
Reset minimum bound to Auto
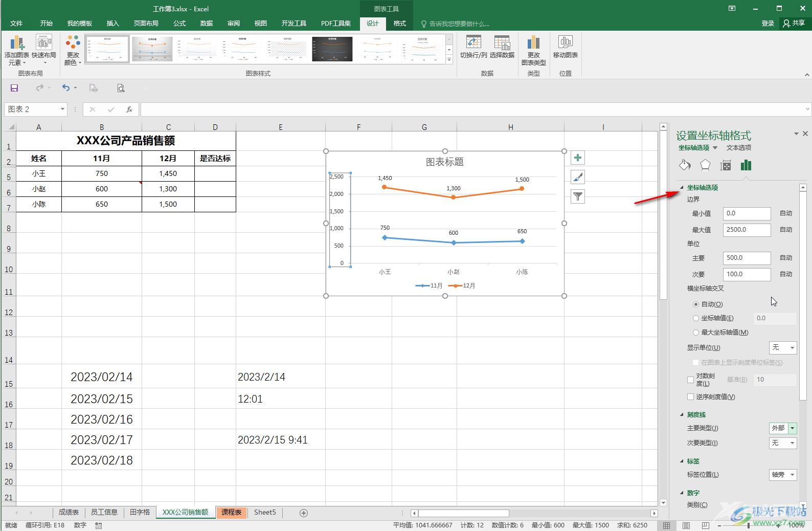786,213
